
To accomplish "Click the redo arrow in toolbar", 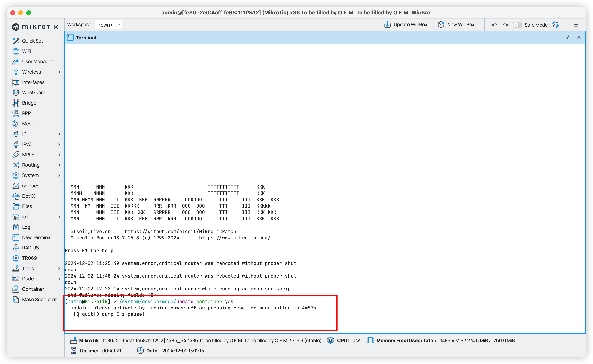I will coord(505,24).
